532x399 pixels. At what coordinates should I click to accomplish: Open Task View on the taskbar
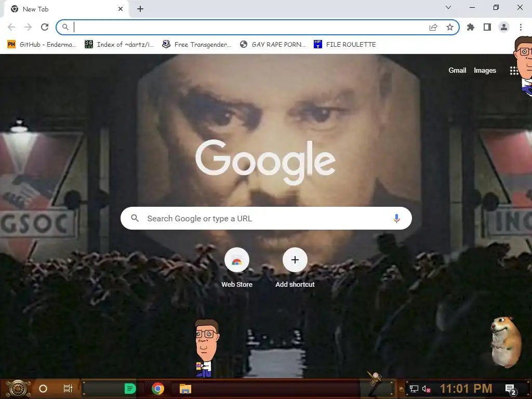(x=68, y=389)
